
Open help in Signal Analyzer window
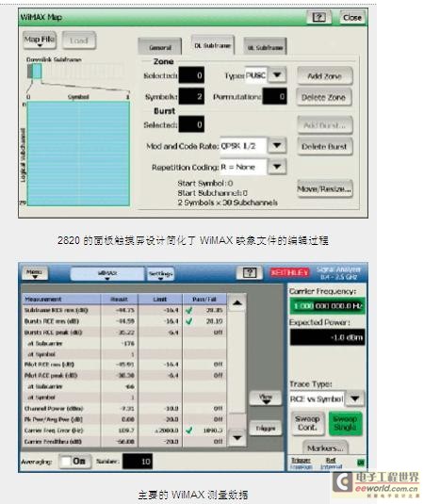[x=250, y=273]
